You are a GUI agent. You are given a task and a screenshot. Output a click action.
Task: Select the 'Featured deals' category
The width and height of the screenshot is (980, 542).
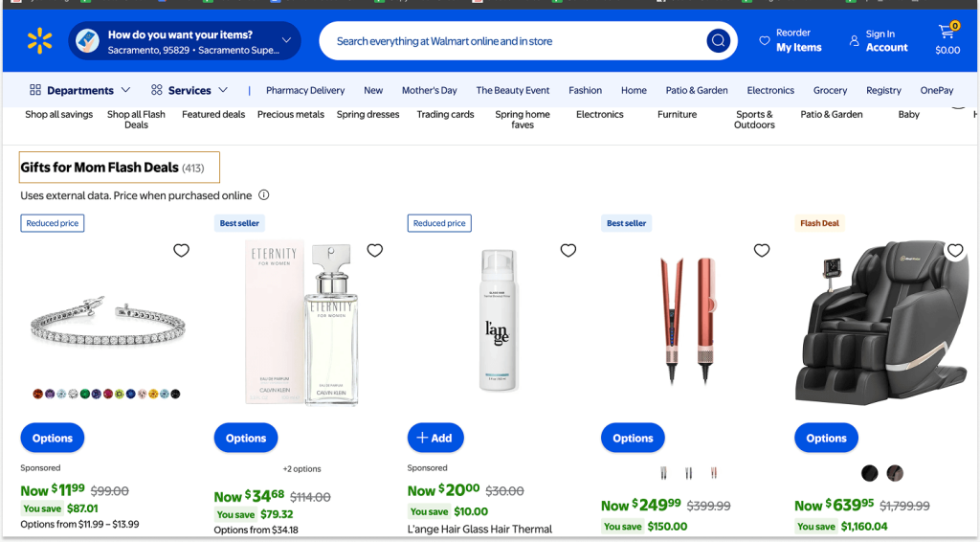tap(213, 114)
